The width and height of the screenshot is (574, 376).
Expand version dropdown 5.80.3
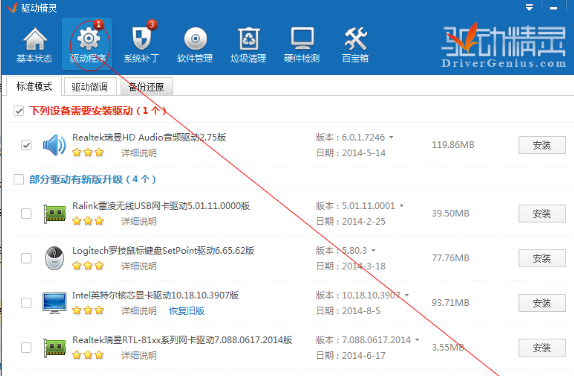click(373, 251)
